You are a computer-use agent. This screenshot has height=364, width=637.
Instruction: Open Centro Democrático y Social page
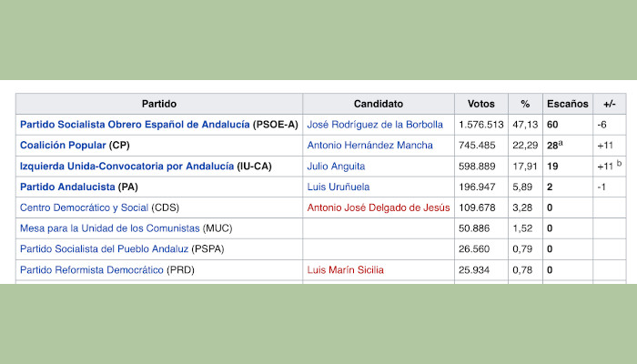pos(85,207)
